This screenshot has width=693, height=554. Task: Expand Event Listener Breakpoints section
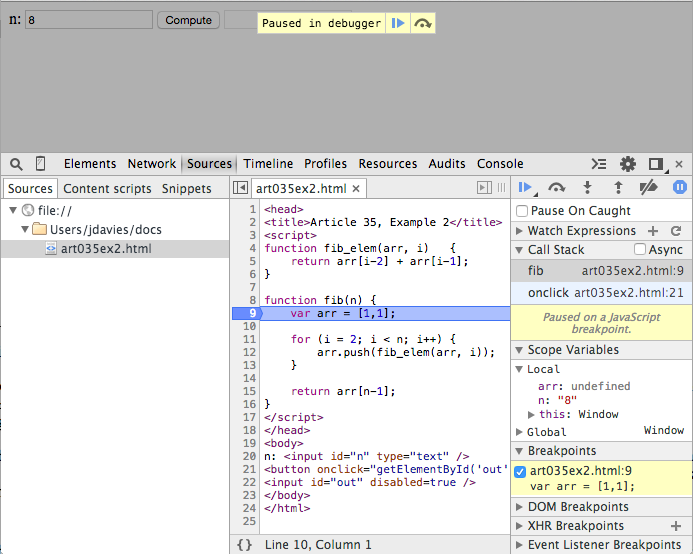[x=519, y=545]
